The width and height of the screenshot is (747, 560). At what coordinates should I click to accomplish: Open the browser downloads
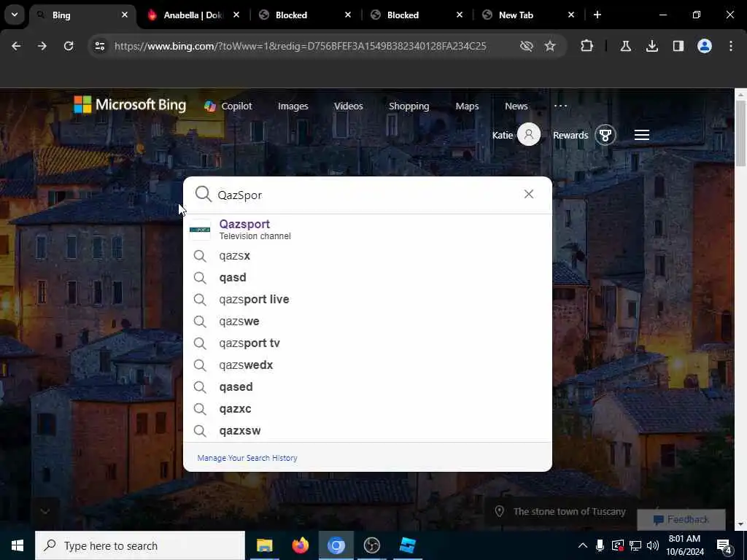tap(652, 46)
